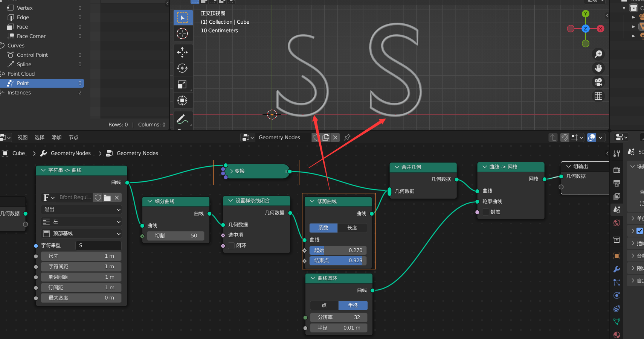Image resolution: width=644 pixels, height=339 pixels.
Task: Toggle node editor snapping icon
Action: click(565, 137)
